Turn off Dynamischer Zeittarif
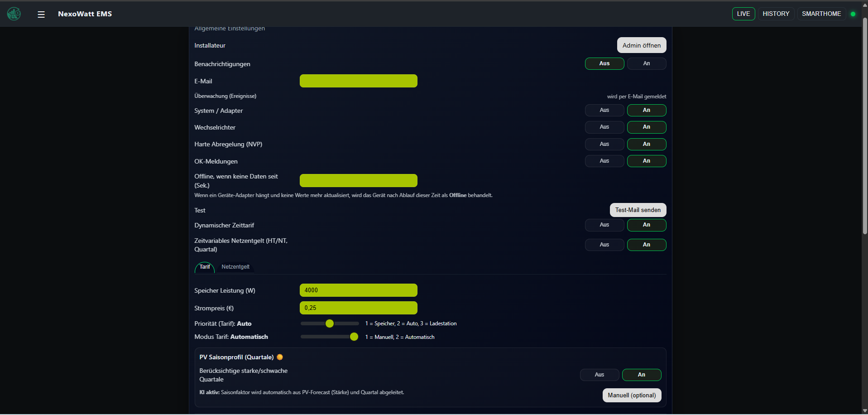The image size is (868, 415). (x=604, y=225)
